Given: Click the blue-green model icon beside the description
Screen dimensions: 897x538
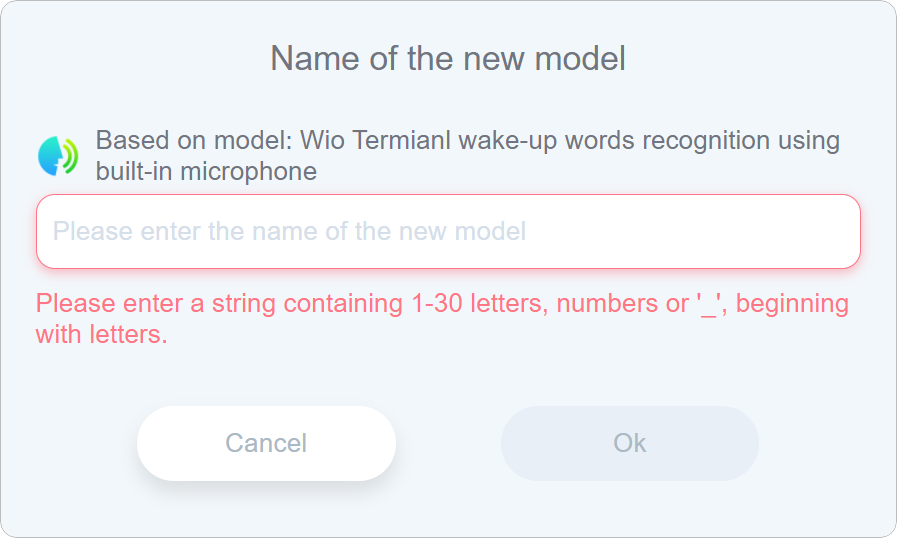Looking at the screenshot, I should [x=58, y=156].
